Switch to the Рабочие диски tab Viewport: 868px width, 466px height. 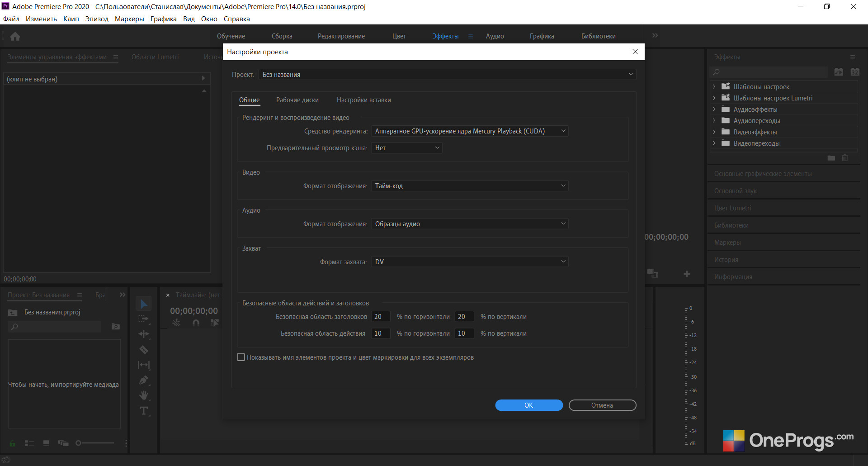297,100
